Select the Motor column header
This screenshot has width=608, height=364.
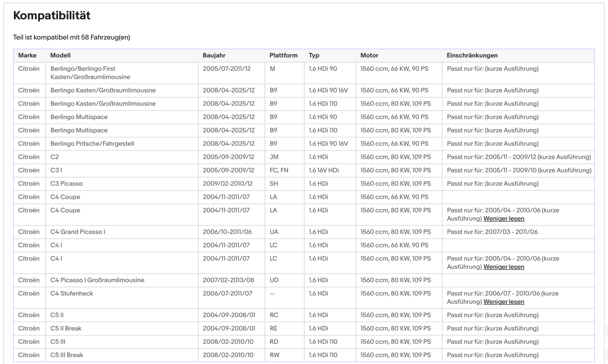point(369,56)
